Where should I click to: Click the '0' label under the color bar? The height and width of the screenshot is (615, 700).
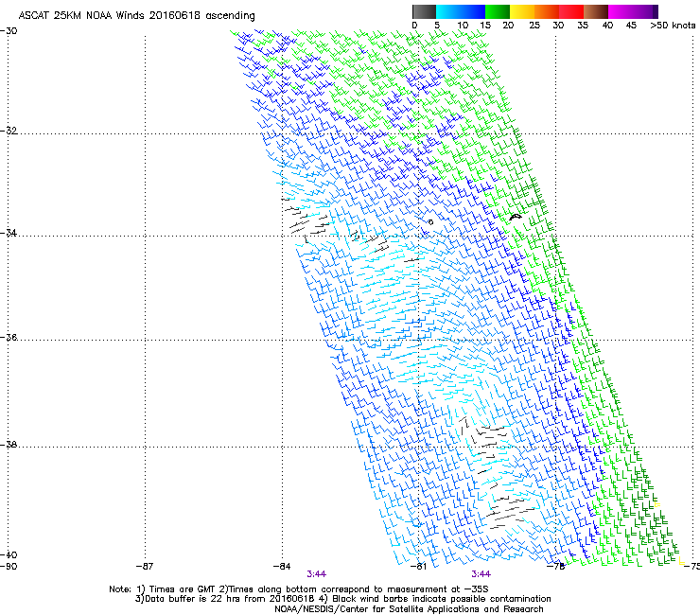[x=414, y=26]
